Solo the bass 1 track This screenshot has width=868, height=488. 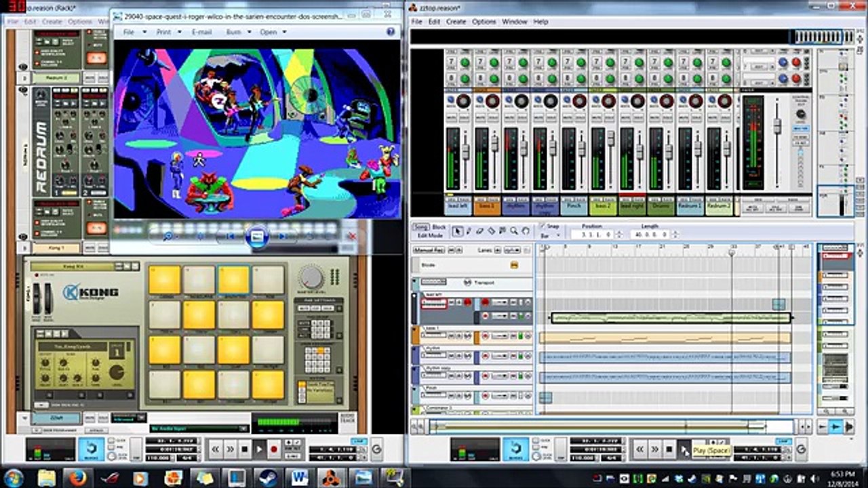[x=459, y=335]
